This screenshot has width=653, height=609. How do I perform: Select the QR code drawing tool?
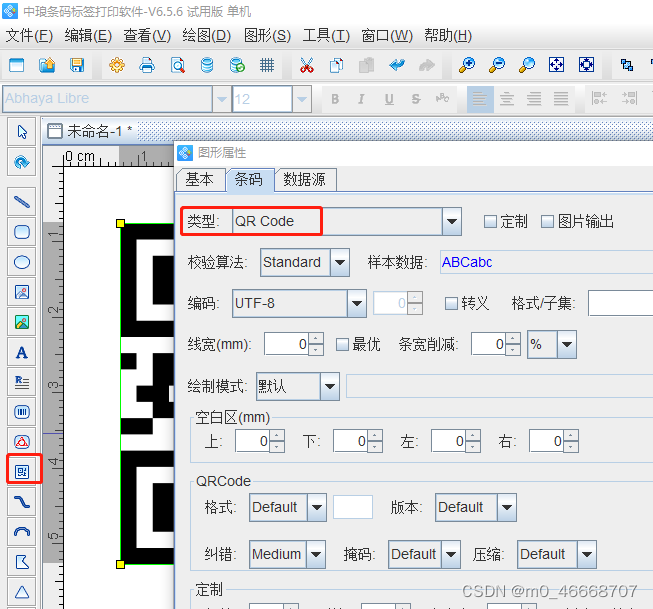(x=22, y=472)
